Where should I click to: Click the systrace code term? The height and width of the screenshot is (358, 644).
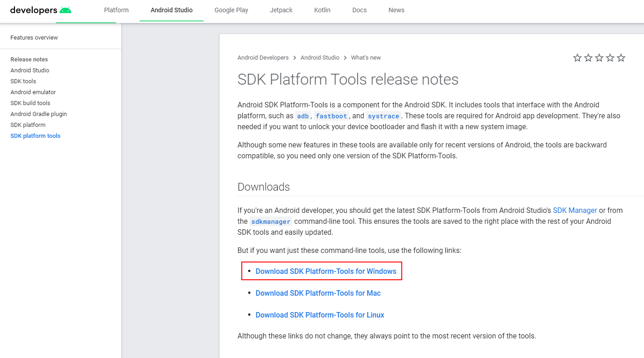pyautogui.click(x=384, y=116)
